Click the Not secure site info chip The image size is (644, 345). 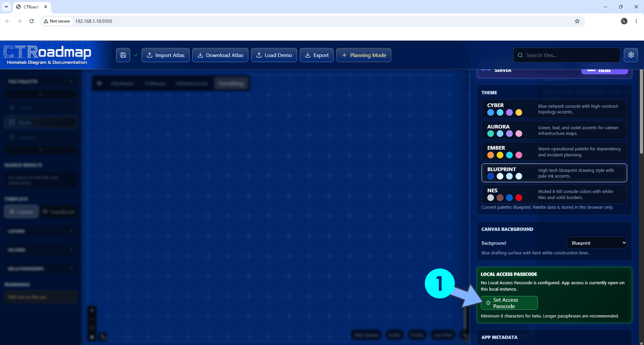(57, 21)
